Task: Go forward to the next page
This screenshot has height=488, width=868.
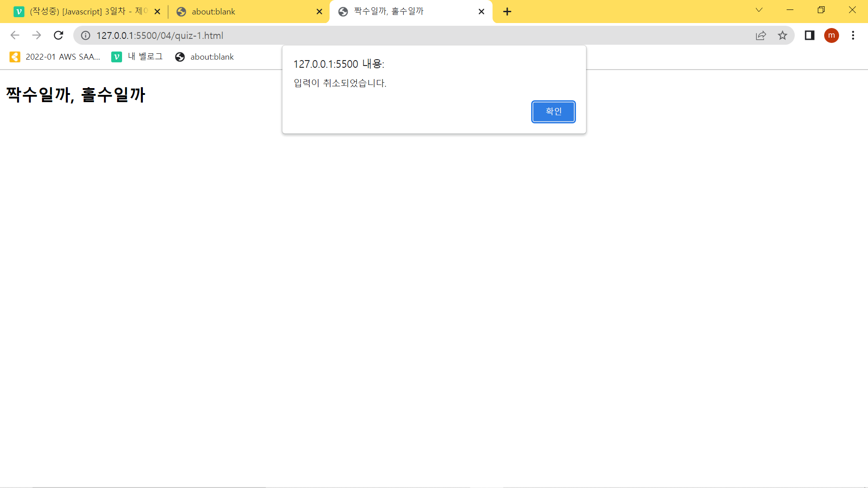Action: tap(37, 35)
